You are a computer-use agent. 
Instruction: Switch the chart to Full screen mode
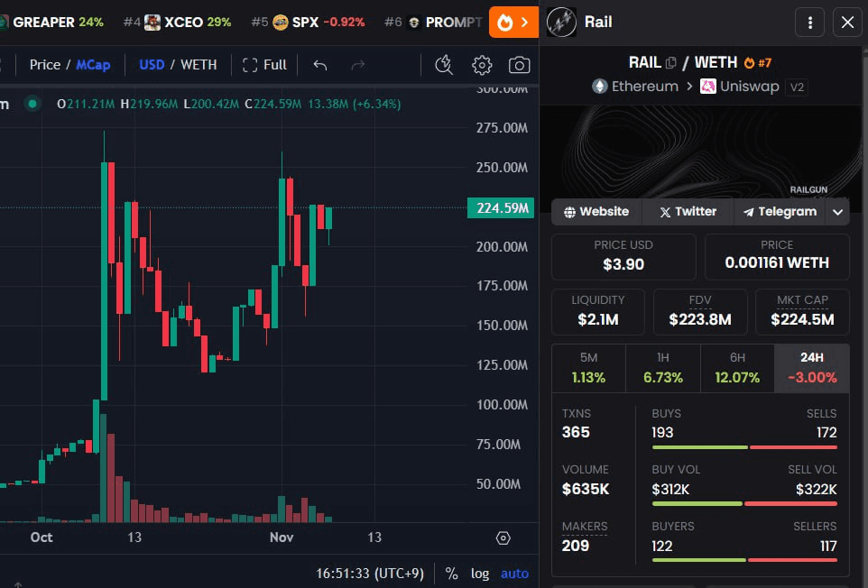(265, 65)
